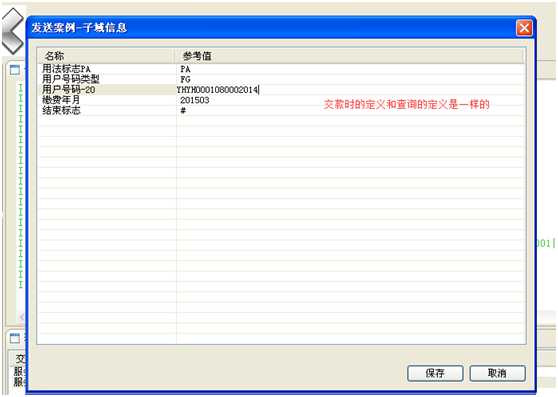Screen dimensions: 558x397
Task: Select the 缴费年月 row name
Action: pos(61,100)
